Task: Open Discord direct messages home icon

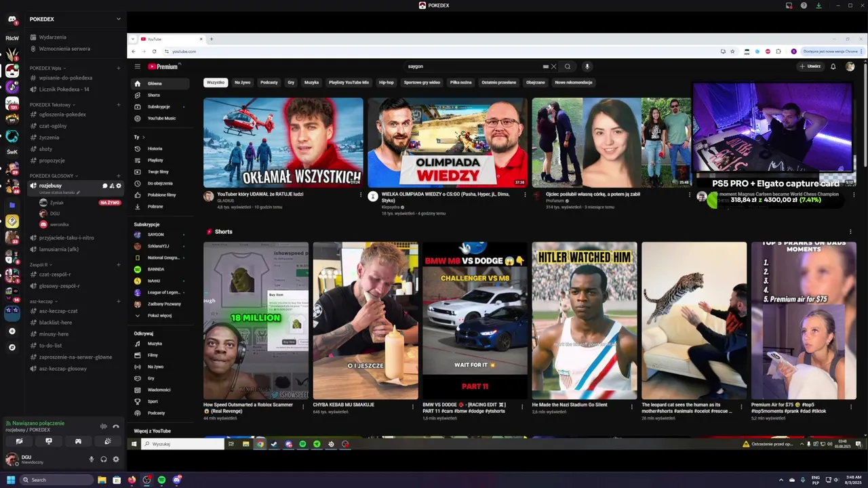Action: (x=12, y=20)
